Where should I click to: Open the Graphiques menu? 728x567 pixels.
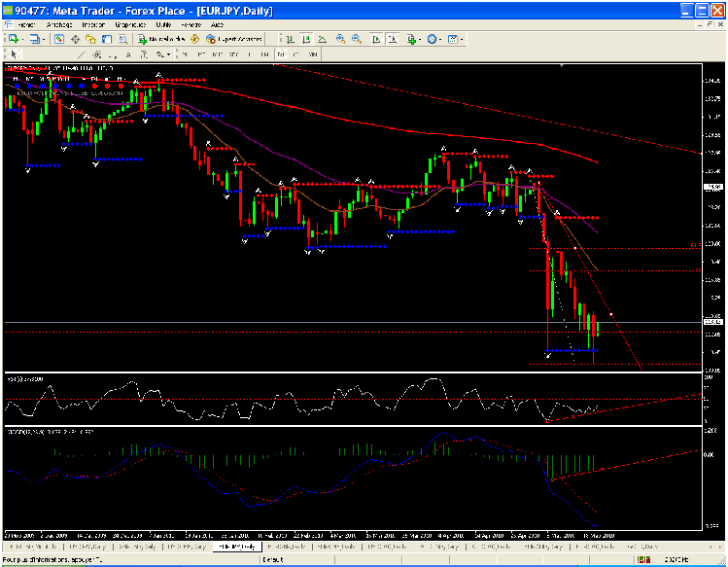pos(130,24)
